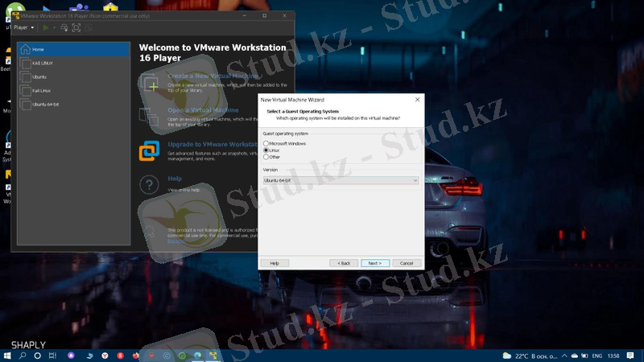Image resolution: width=644 pixels, height=362 pixels.
Task: Select the Linux guest OS radio button
Action: [x=266, y=150]
